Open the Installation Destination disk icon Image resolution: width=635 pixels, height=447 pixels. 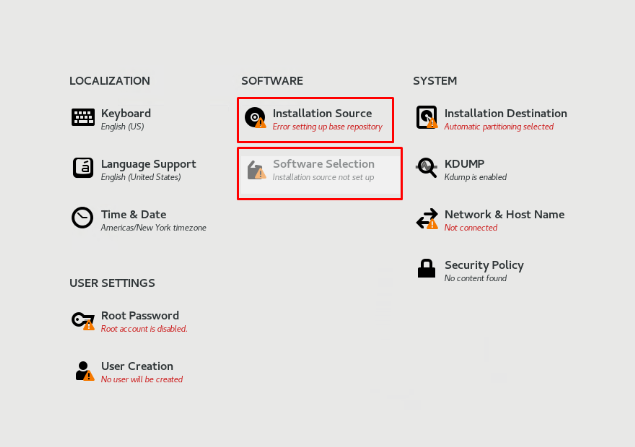coord(427,117)
